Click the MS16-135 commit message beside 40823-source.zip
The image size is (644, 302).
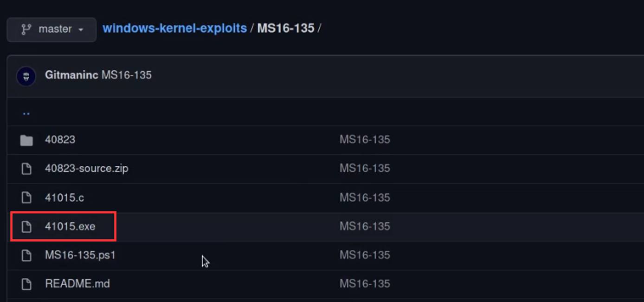point(365,168)
